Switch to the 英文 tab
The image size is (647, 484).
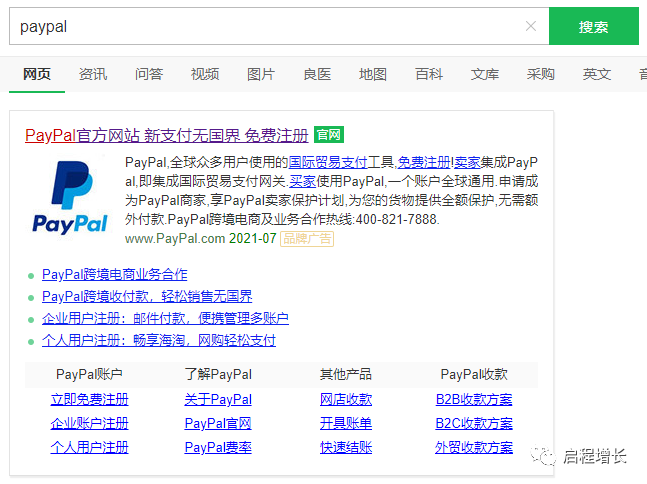tap(597, 74)
